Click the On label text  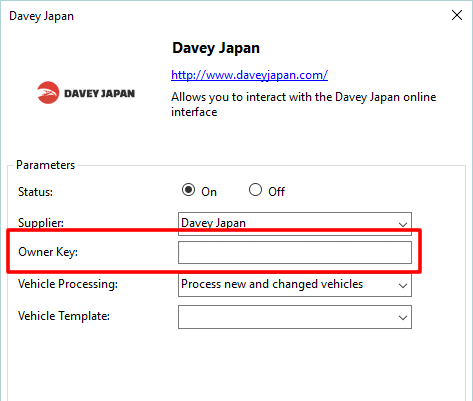point(209,192)
